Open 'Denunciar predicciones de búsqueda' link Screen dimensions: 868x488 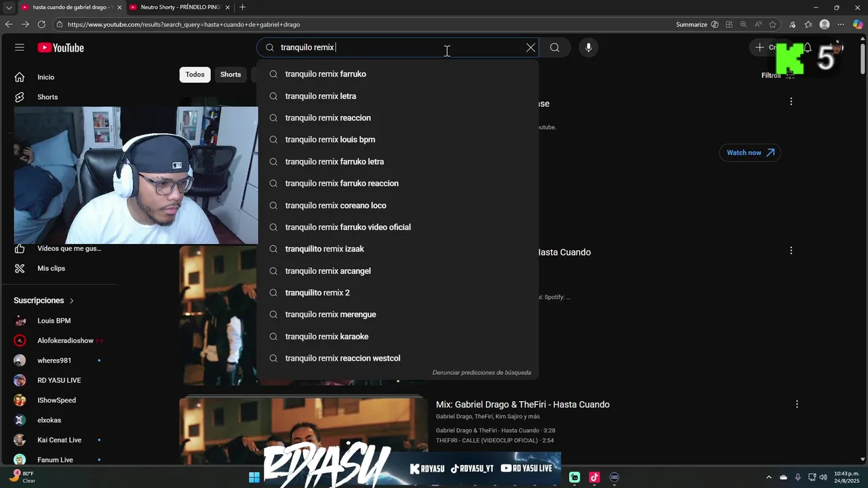[481, 373]
